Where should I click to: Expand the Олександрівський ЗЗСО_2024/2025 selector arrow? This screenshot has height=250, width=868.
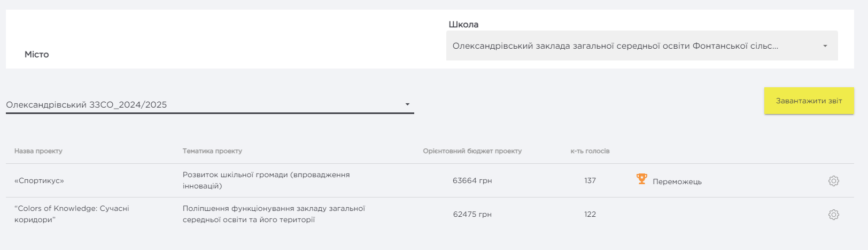(407, 104)
